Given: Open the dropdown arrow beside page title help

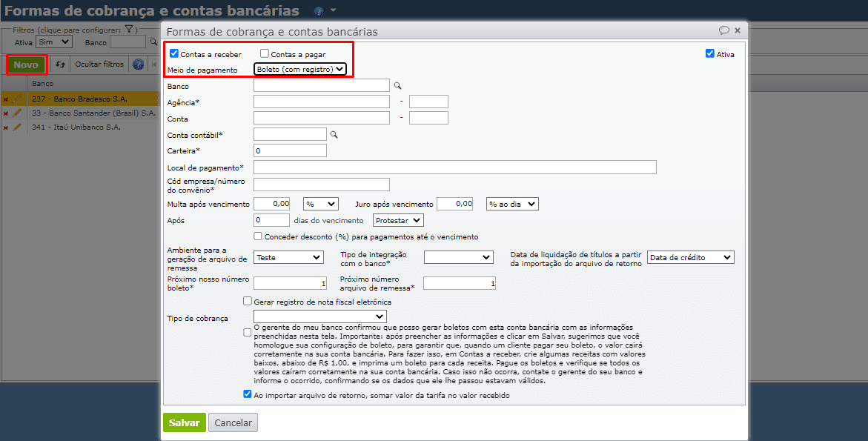Looking at the screenshot, I should [x=334, y=10].
